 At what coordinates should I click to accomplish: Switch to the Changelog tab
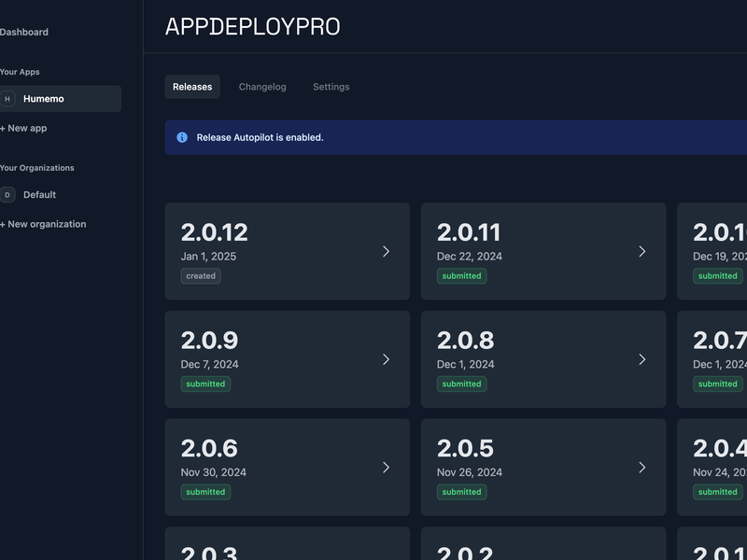[x=262, y=86]
